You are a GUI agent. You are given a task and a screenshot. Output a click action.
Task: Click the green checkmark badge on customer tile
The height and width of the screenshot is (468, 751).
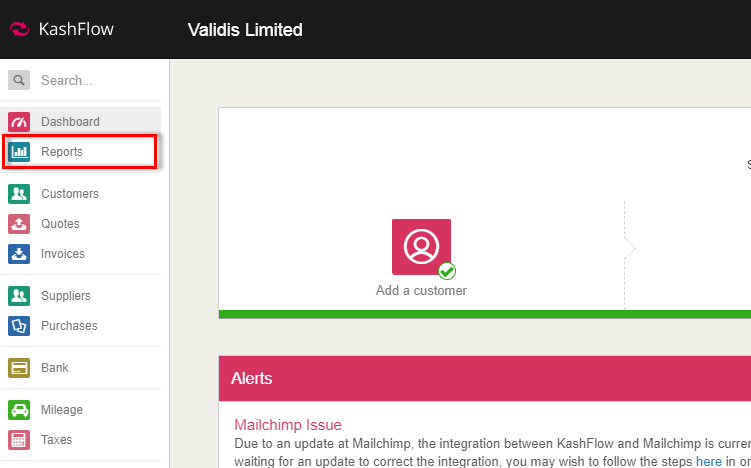[x=447, y=271]
